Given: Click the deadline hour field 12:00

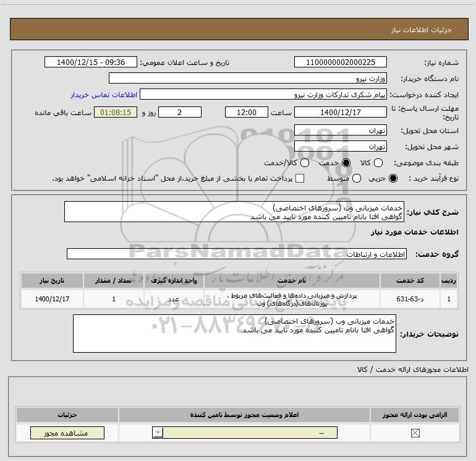Looking at the screenshot, I should (x=247, y=113).
